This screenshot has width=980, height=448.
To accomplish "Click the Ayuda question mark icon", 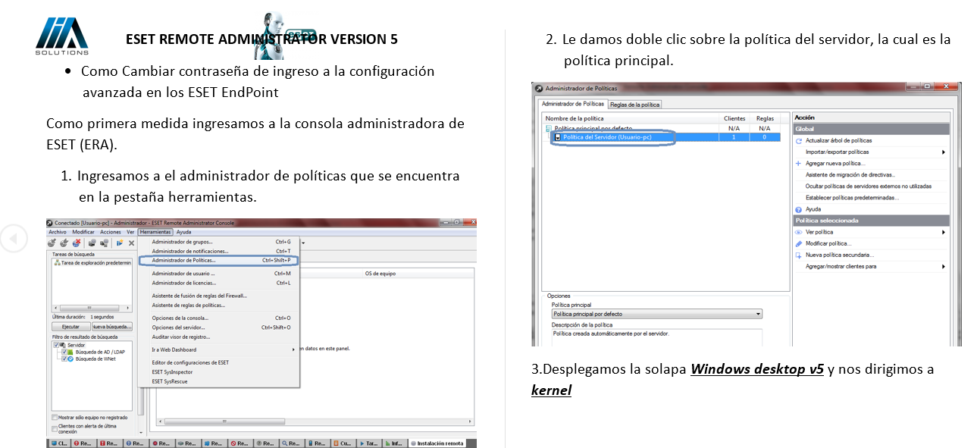I will [799, 209].
